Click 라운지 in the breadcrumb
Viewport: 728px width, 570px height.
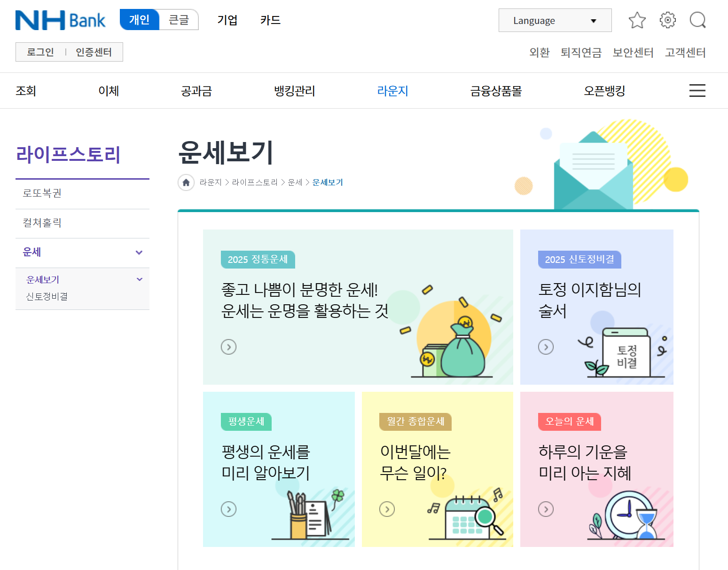tap(211, 182)
